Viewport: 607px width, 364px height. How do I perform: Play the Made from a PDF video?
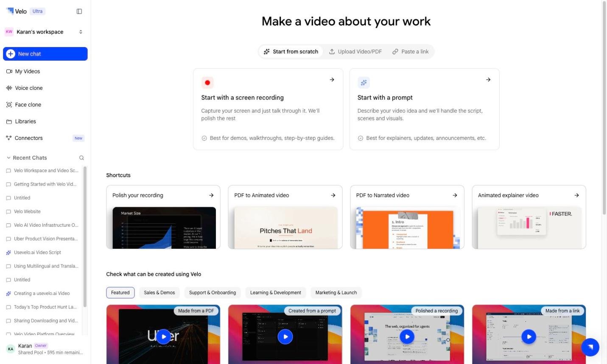163,337
